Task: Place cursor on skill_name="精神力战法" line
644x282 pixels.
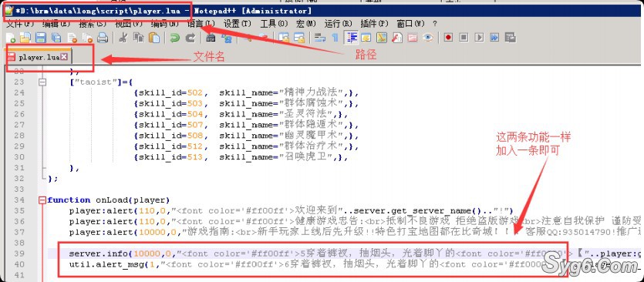Action: tap(247, 92)
